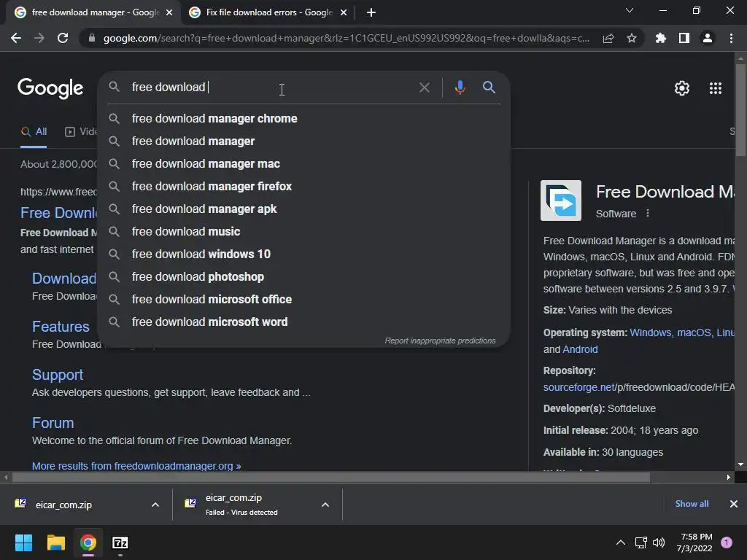The width and height of the screenshot is (747, 560).
Task: Open the tab search chevron
Action: click(630, 10)
